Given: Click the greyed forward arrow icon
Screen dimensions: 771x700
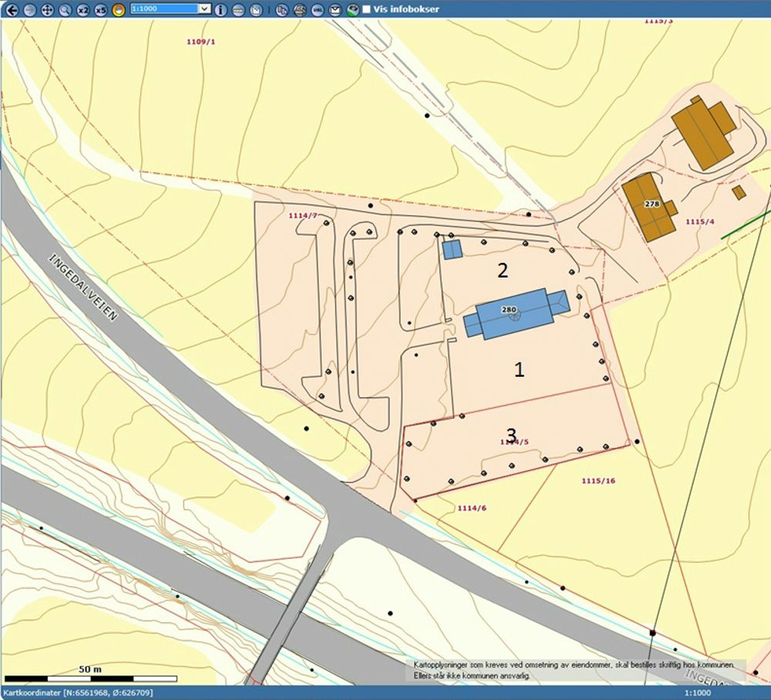Looking at the screenshot, I should [x=29, y=9].
